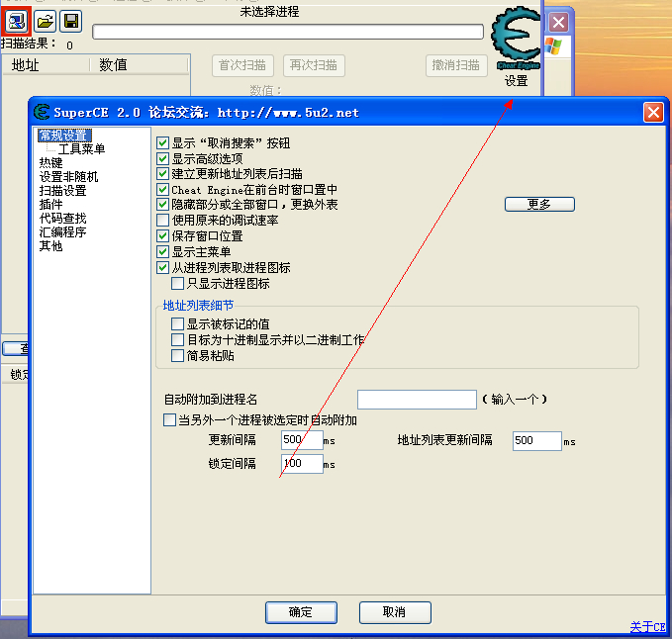This screenshot has width=672, height=639.
Task: Click the 地址列表更新间隔 input field
Action: click(x=537, y=441)
